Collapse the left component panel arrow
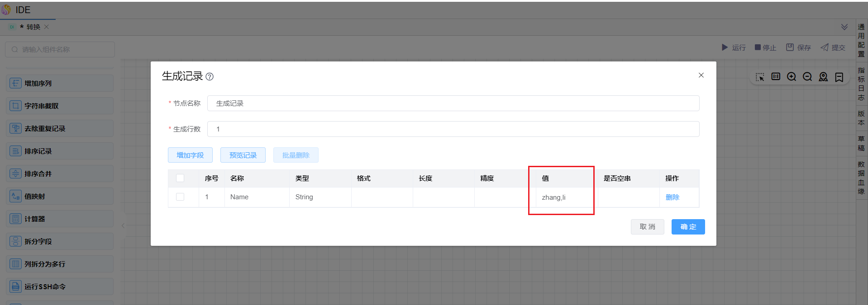Screen dimensions: 868x305 pos(123,225)
